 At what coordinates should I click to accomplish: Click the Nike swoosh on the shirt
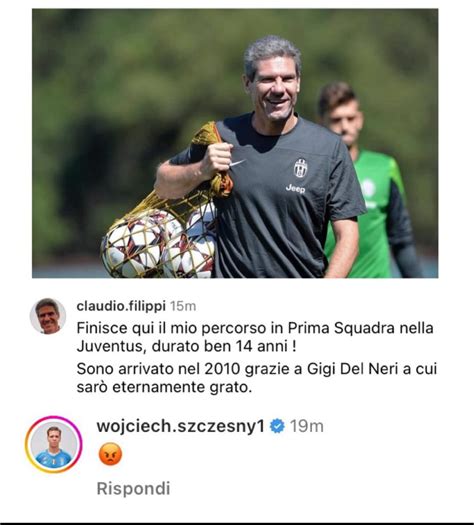click(237, 163)
